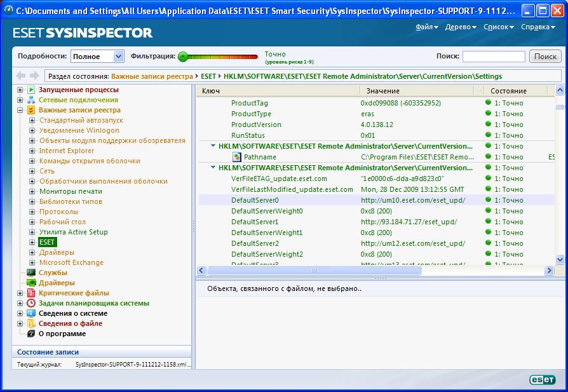The width and height of the screenshot is (568, 392).
Task: Click the О программе icon
Action: [x=31, y=334]
